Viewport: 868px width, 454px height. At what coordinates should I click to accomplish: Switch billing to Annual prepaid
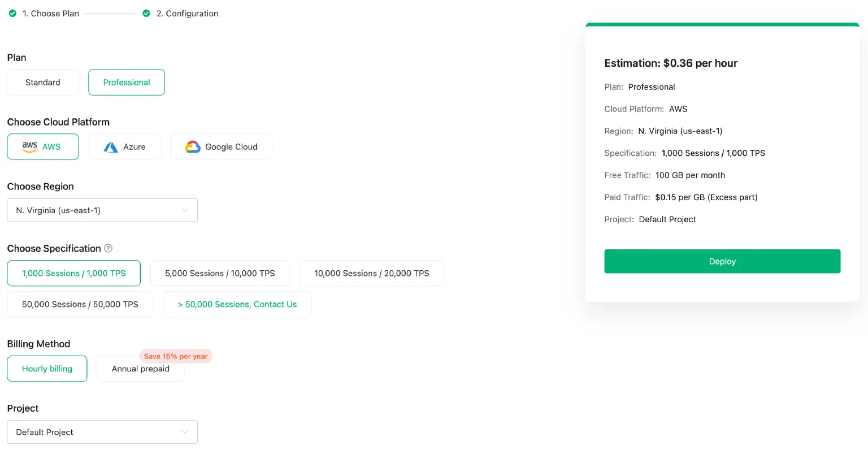click(x=140, y=369)
